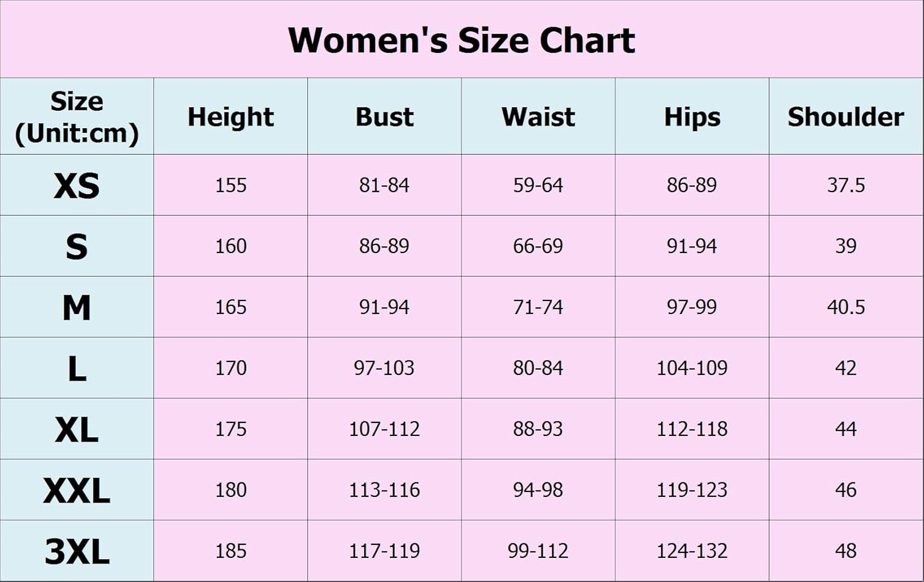The width and height of the screenshot is (924, 582).
Task: Click the Size (Unit:cm) header cell
Action: pos(76,117)
